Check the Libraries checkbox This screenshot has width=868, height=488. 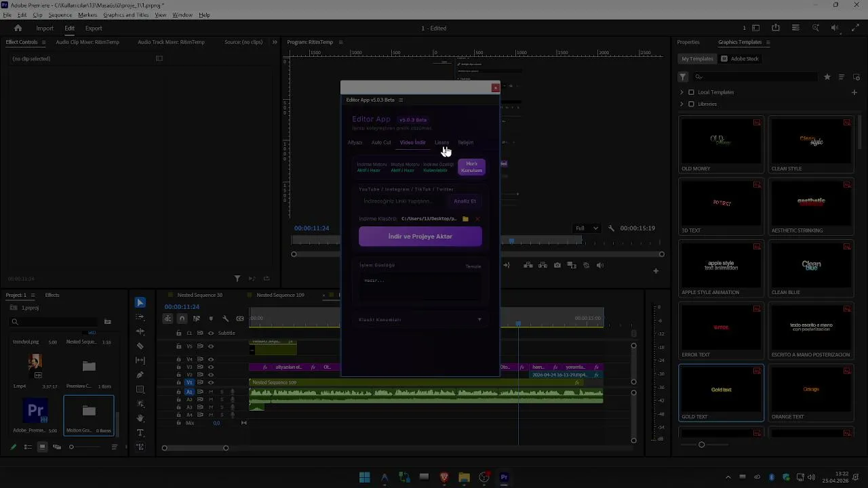click(x=691, y=104)
